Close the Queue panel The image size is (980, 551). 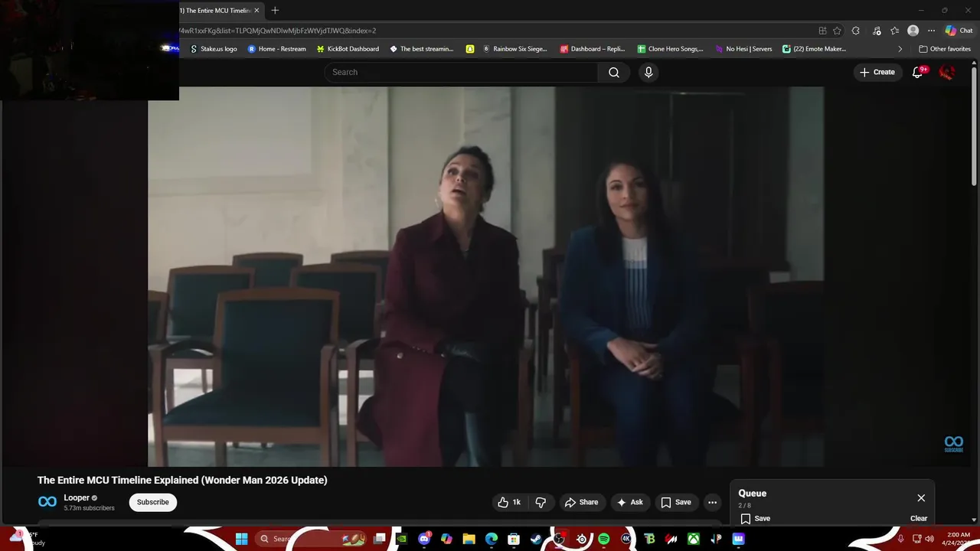pyautogui.click(x=921, y=497)
